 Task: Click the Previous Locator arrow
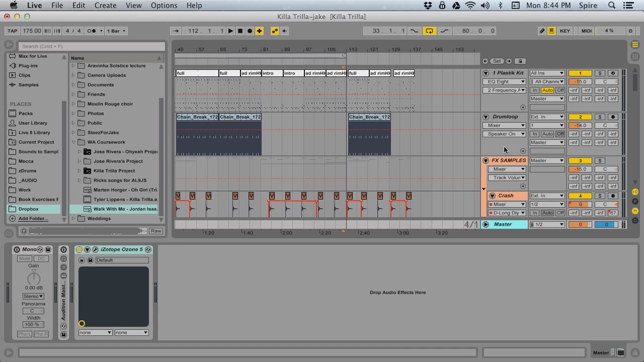click(485, 61)
